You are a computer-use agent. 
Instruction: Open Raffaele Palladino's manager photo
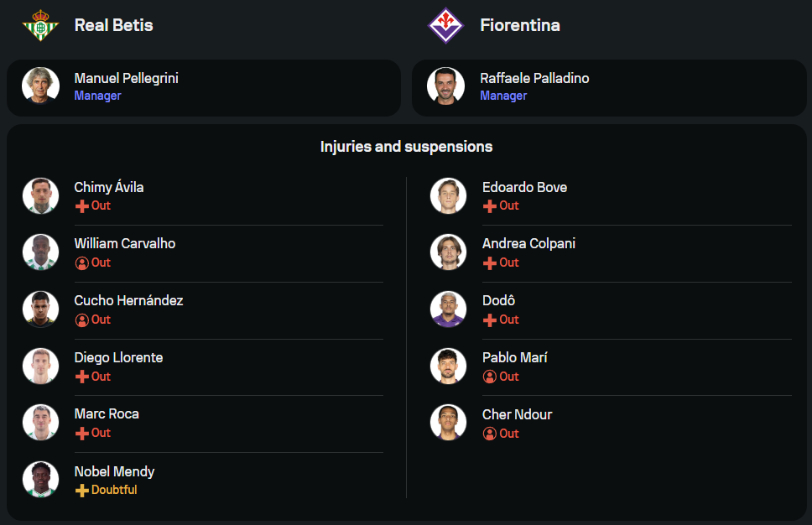tap(445, 86)
